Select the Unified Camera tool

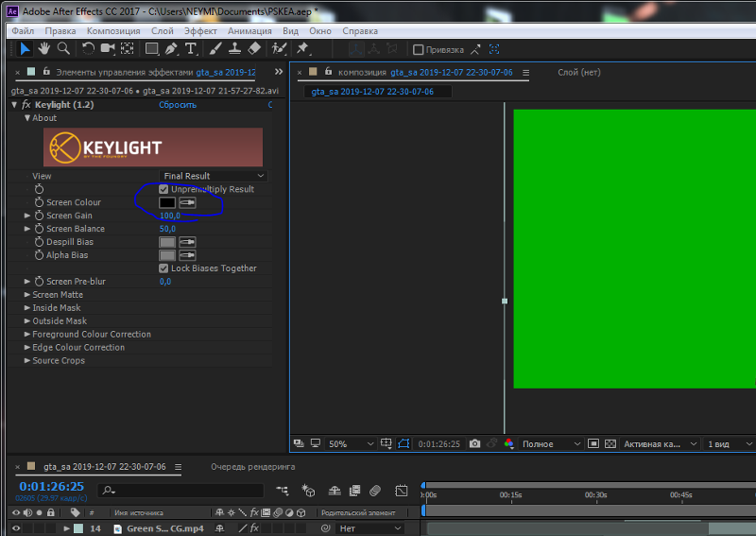point(108,49)
